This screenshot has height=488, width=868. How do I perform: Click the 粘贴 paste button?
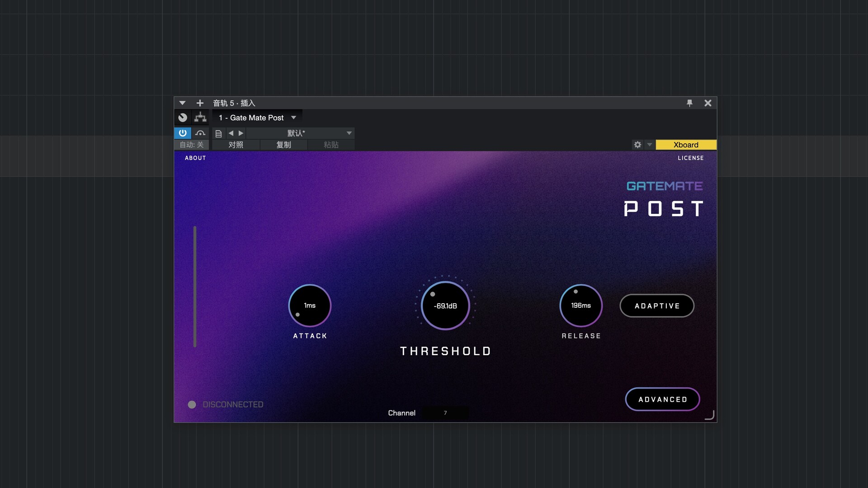pos(331,145)
